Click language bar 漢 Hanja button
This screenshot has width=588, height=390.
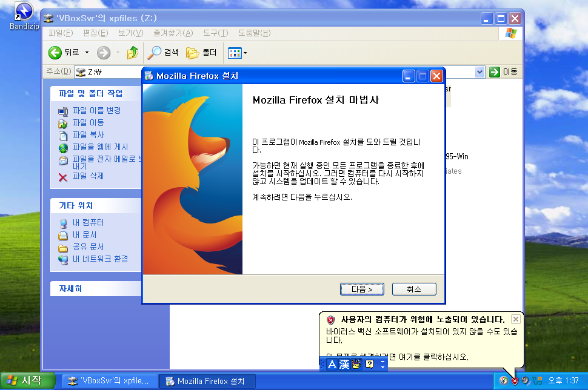click(x=344, y=364)
